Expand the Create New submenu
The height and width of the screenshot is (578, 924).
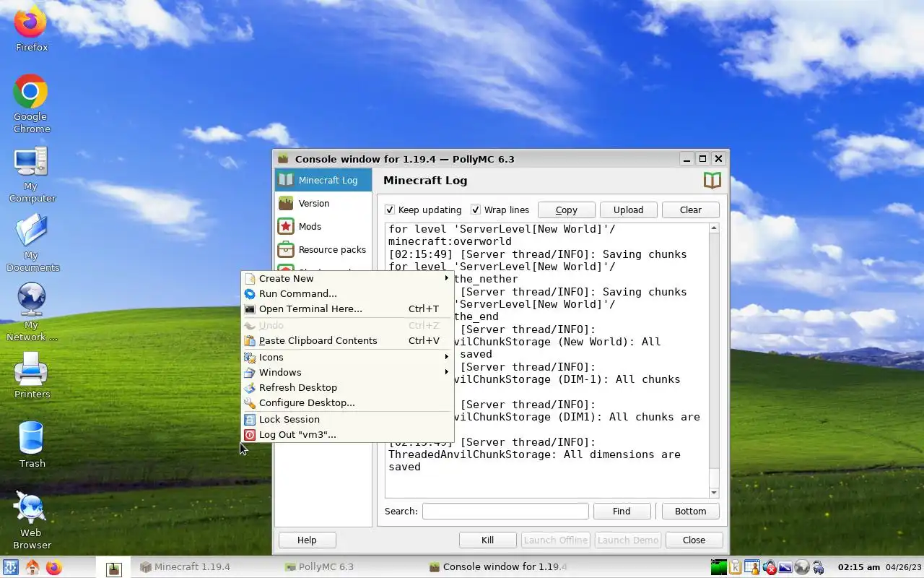point(347,278)
